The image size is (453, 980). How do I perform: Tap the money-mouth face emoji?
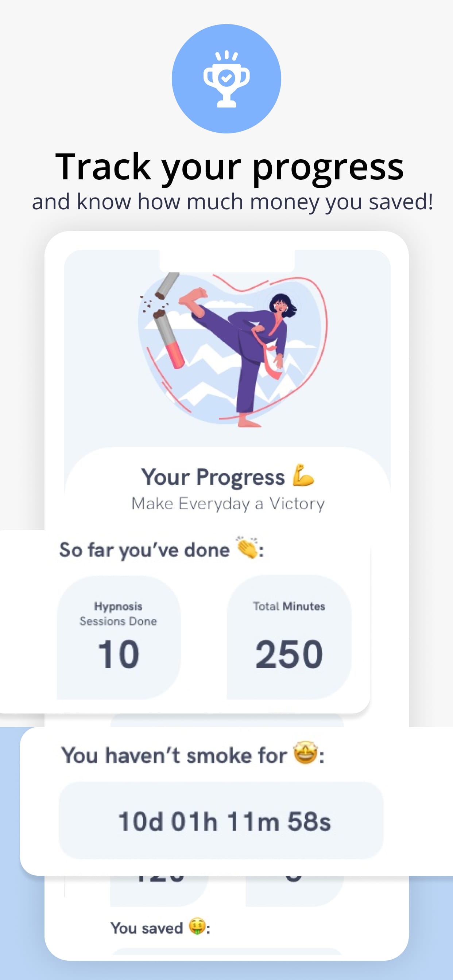point(197,926)
